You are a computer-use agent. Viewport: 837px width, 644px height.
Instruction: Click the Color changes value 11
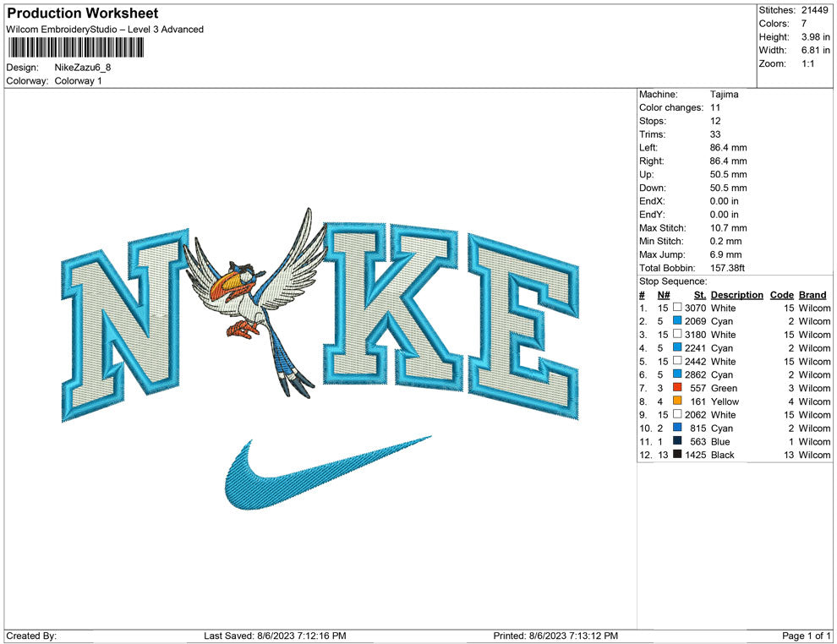(x=715, y=108)
